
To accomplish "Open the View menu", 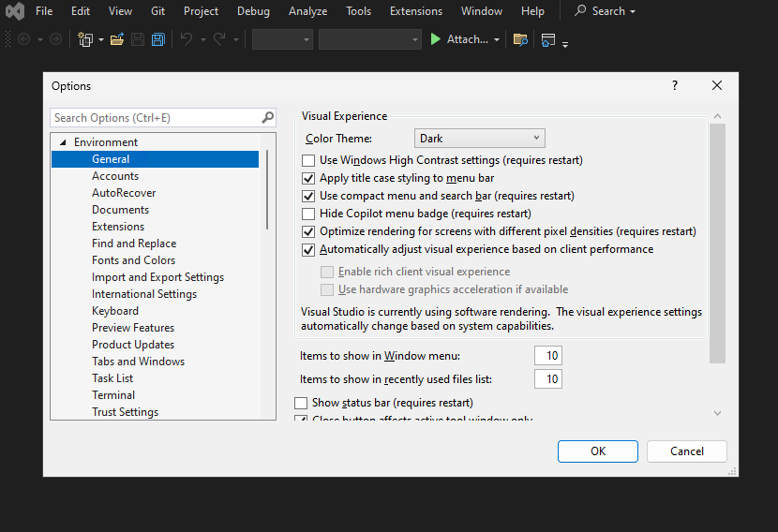I will coord(120,11).
